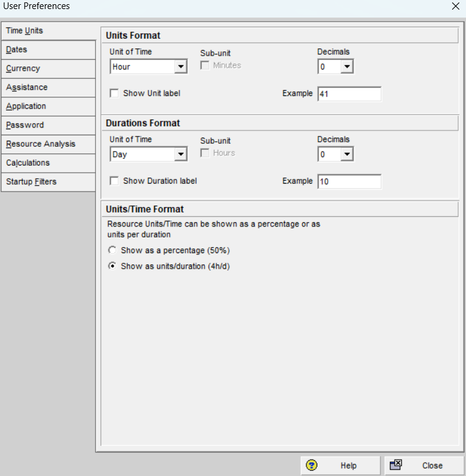466x476 pixels.
Task: Select the Startup Filters tab
Action: pyautogui.click(x=48, y=182)
